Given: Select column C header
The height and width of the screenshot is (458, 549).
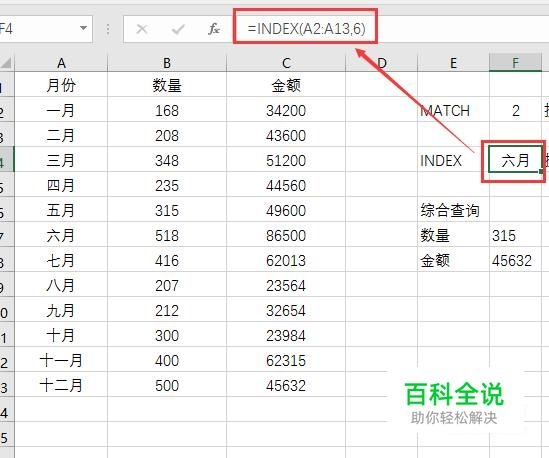Looking at the screenshot, I should point(286,63).
